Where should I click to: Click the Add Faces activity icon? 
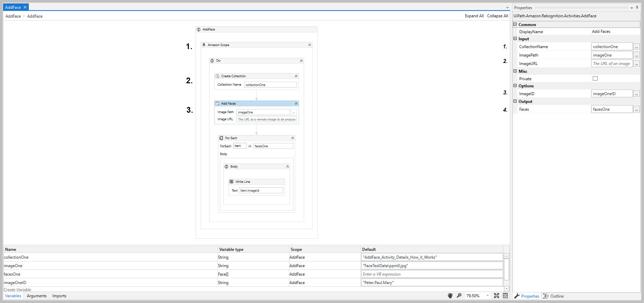click(x=217, y=104)
